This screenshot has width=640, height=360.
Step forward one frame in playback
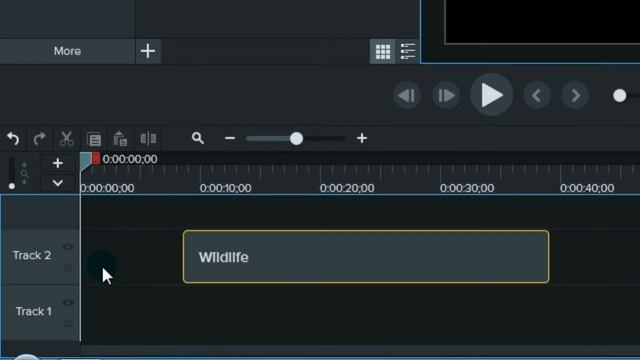click(x=446, y=96)
